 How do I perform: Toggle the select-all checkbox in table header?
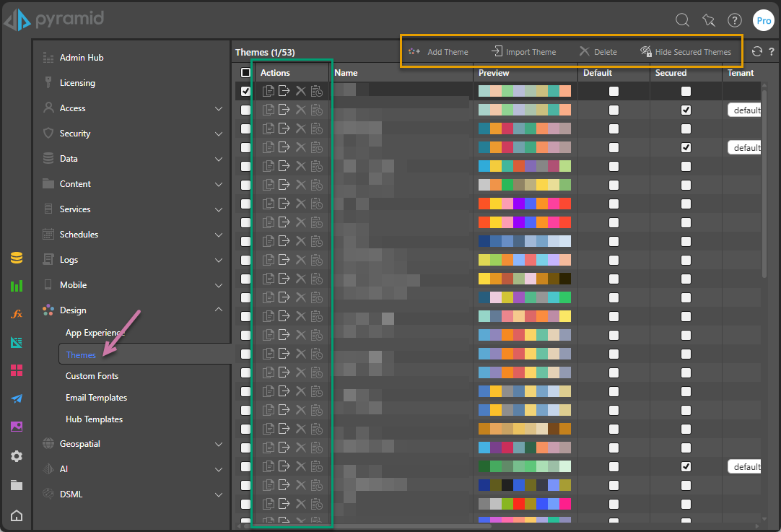pos(245,73)
